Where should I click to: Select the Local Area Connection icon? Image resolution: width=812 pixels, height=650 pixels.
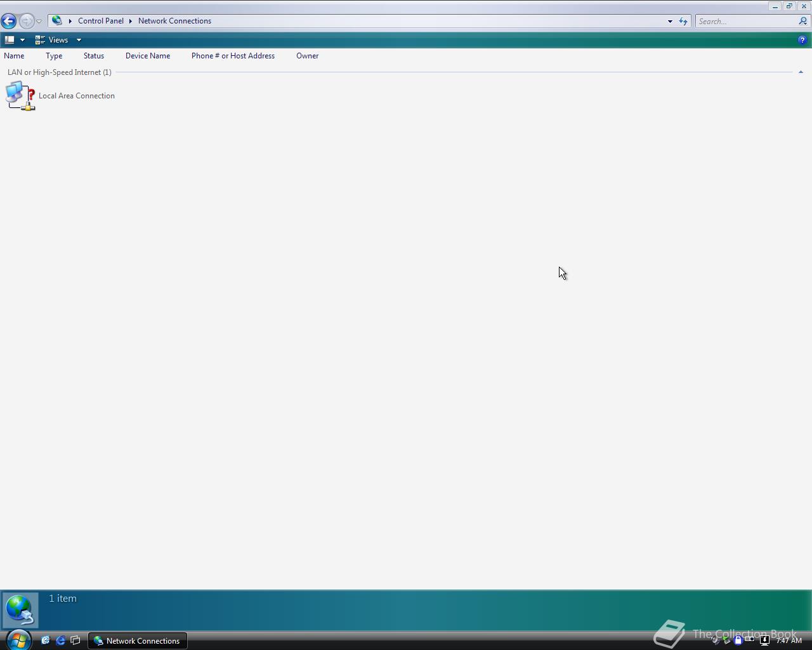20,96
